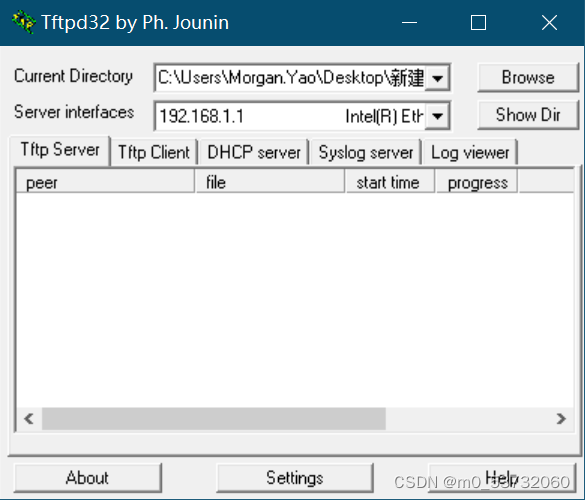The height and width of the screenshot is (500, 585).
Task: Click the right arrow of horizontal scrollbar
Action: pyautogui.click(x=561, y=419)
